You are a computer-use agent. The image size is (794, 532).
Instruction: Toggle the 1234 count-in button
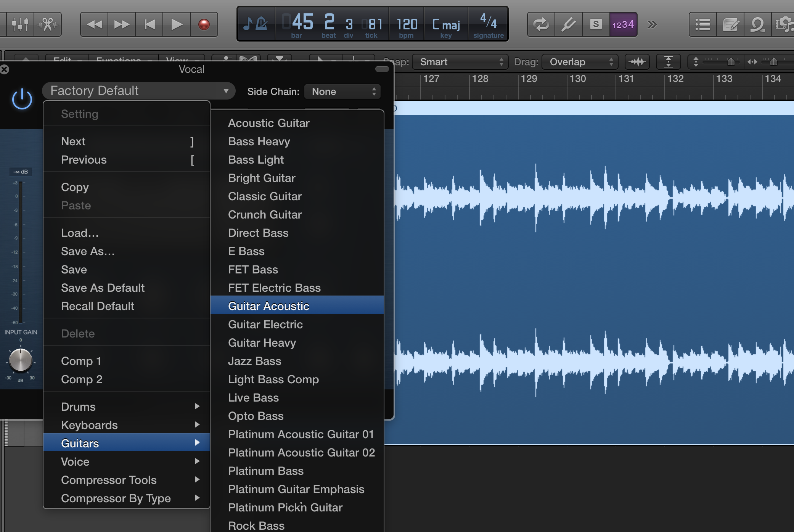pyautogui.click(x=623, y=24)
